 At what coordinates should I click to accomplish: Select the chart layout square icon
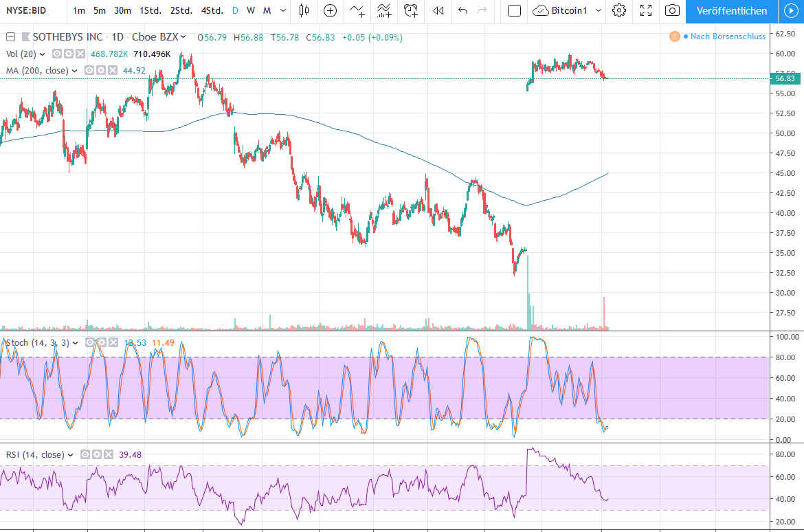[514, 10]
